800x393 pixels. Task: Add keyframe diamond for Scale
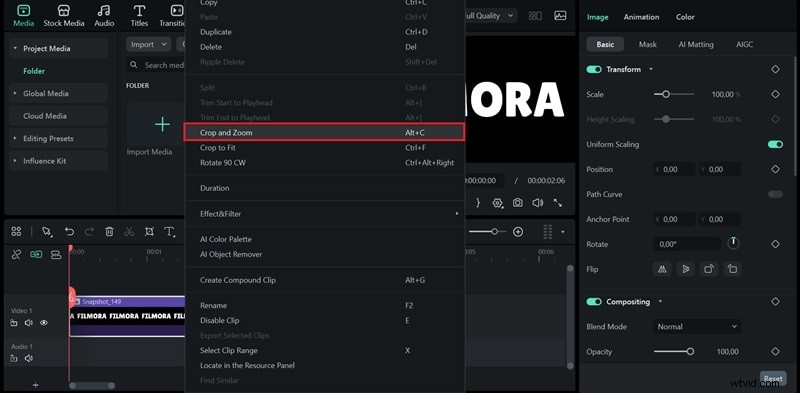point(776,94)
